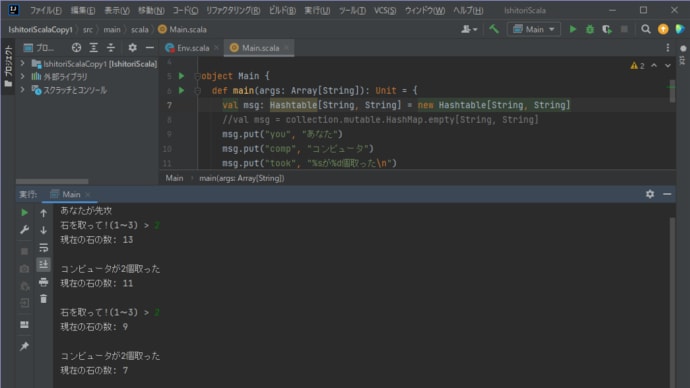This screenshot has height=388, width=690.
Task: Open the ウィンドウ(W) menu
Action: (425, 10)
